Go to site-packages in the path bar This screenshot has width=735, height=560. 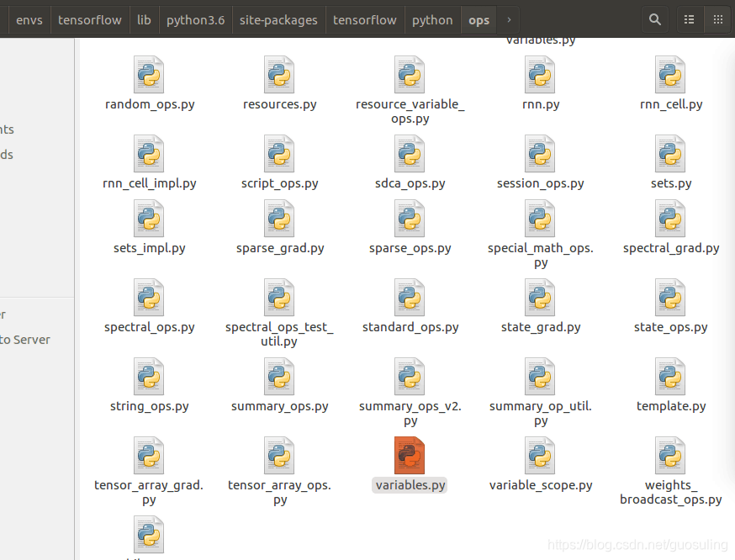click(x=278, y=20)
